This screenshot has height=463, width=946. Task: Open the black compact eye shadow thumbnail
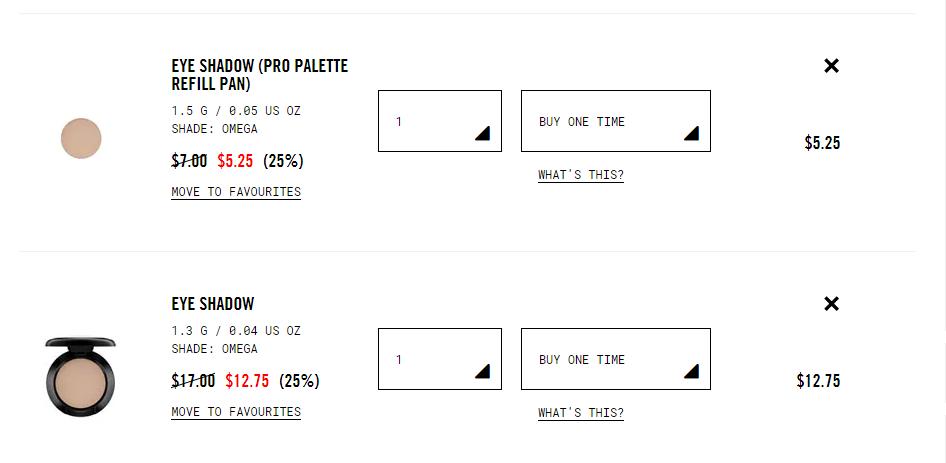(81, 376)
